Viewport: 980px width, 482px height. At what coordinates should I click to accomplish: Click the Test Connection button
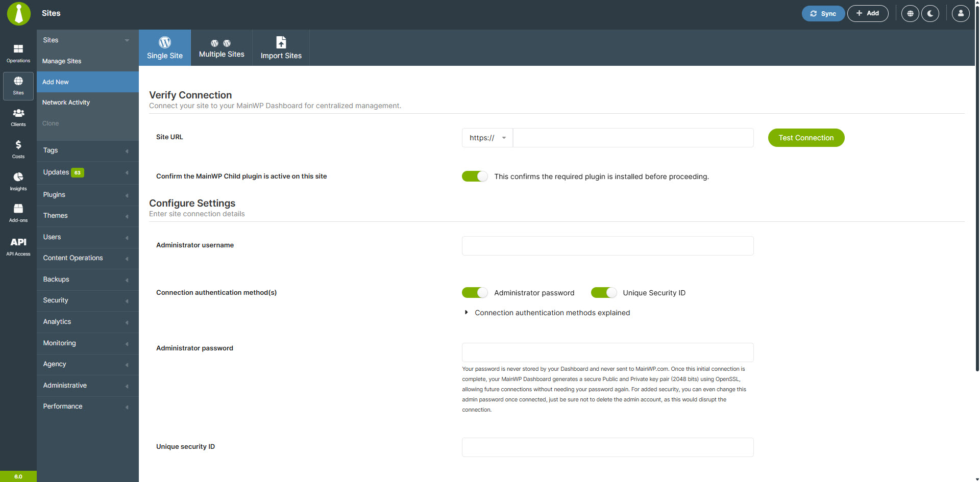tap(805, 138)
